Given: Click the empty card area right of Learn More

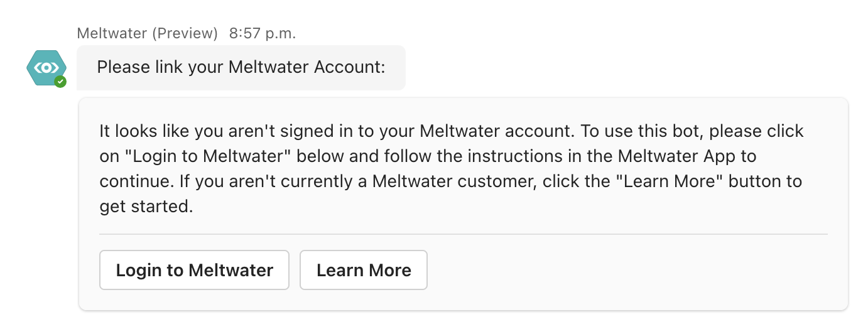Looking at the screenshot, I should pos(628,270).
